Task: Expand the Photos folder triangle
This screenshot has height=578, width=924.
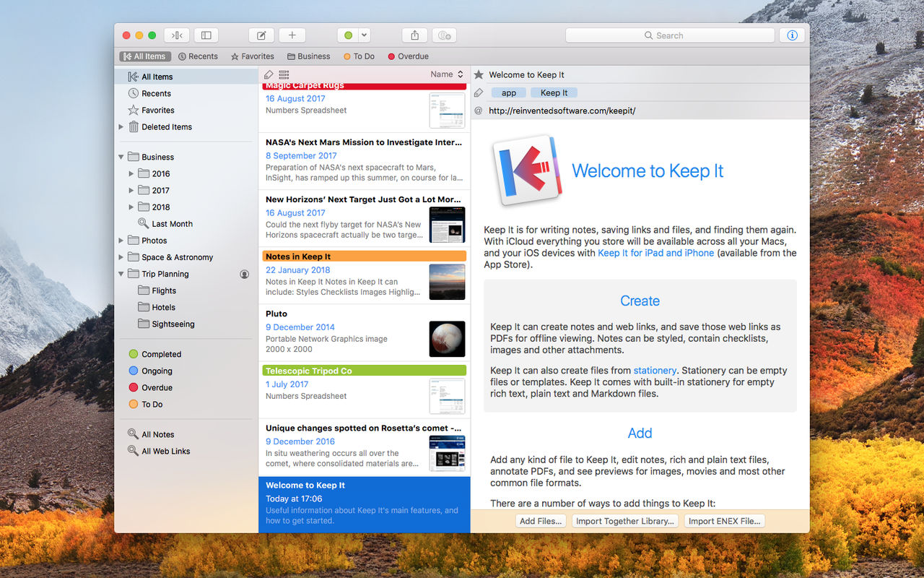Action: [121, 241]
